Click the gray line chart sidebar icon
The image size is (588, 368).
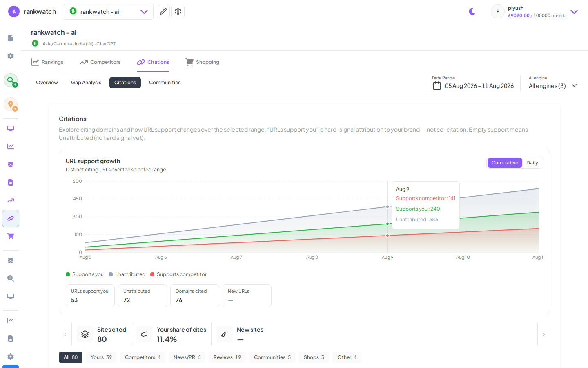point(11,321)
